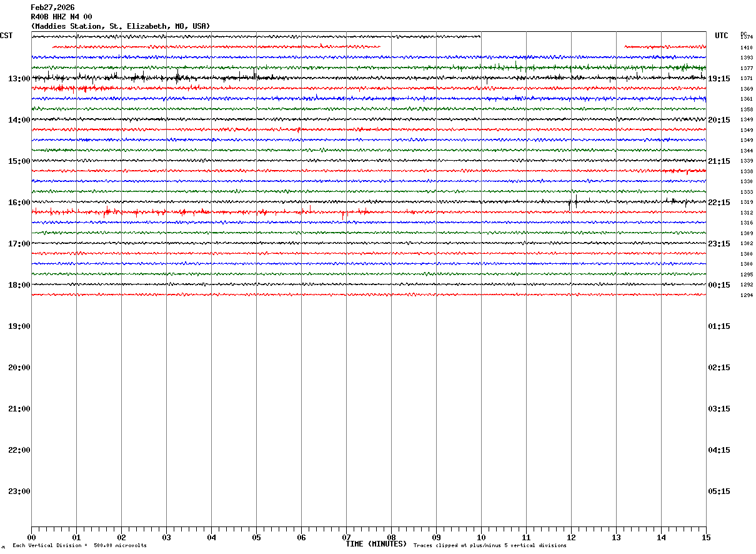The image size is (756, 554).
Task: Click the DC offset value 1393
Action: [747, 58]
